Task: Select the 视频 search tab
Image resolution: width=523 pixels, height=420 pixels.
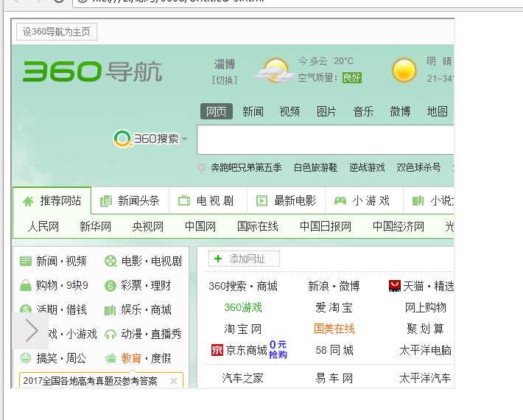Action: pos(289,111)
